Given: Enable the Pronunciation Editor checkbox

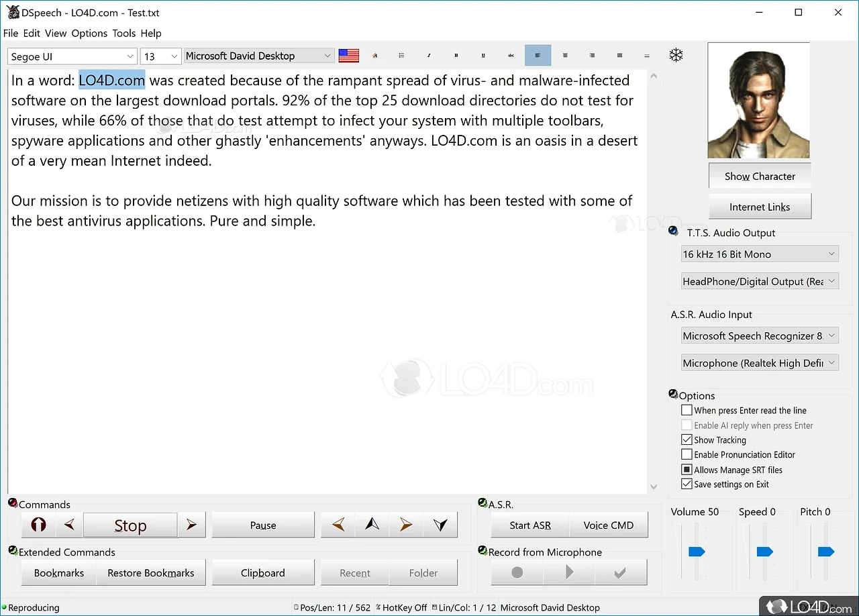Looking at the screenshot, I should point(687,454).
